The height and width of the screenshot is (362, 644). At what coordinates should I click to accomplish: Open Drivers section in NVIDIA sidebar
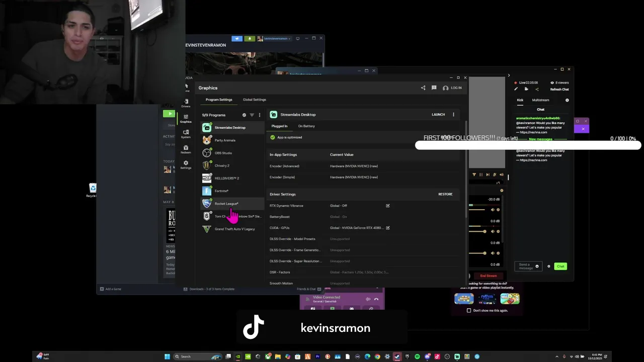coord(186,103)
